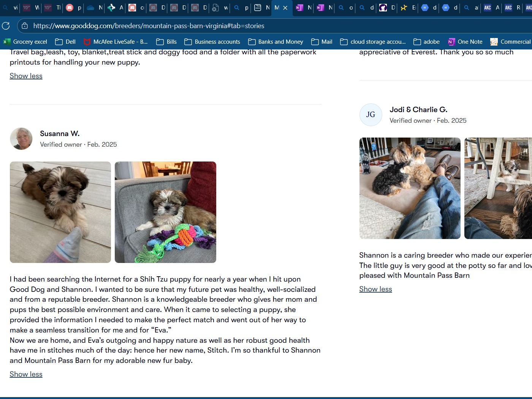Click the site info lock icon
Screen dimensions: 532x399
(x=25, y=26)
